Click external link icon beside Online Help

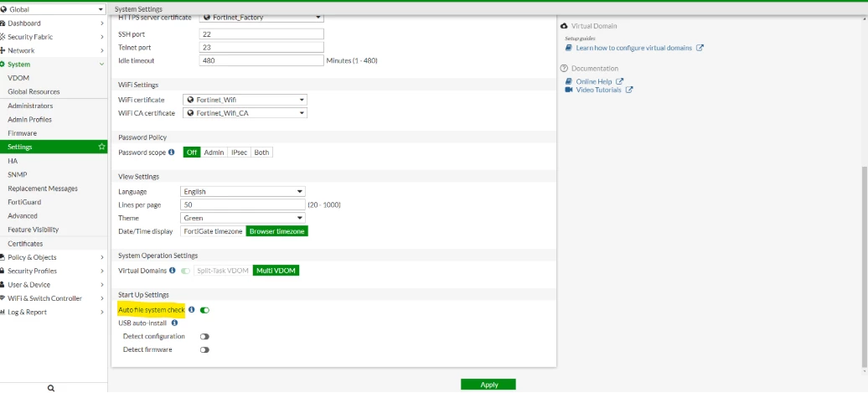tap(619, 81)
